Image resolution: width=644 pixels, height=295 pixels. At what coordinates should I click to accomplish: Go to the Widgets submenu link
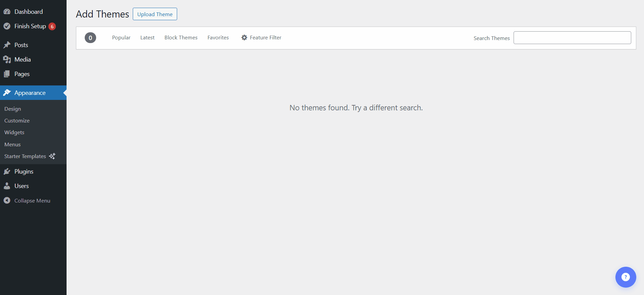point(14,133)
